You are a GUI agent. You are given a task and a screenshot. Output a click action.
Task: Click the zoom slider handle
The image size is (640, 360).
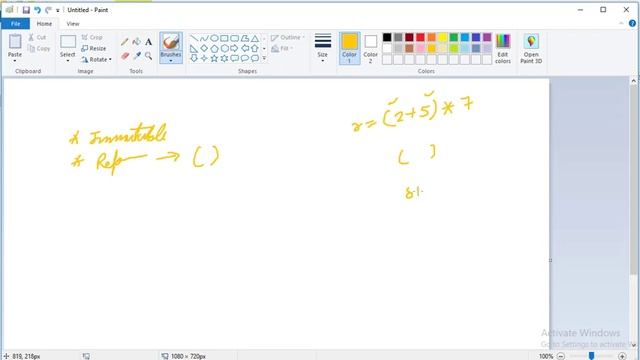coord(591,356)
